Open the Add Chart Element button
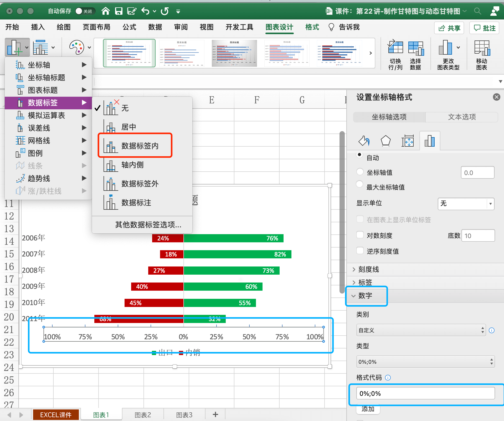Viewport: 504px width, 421px height. 17,48
